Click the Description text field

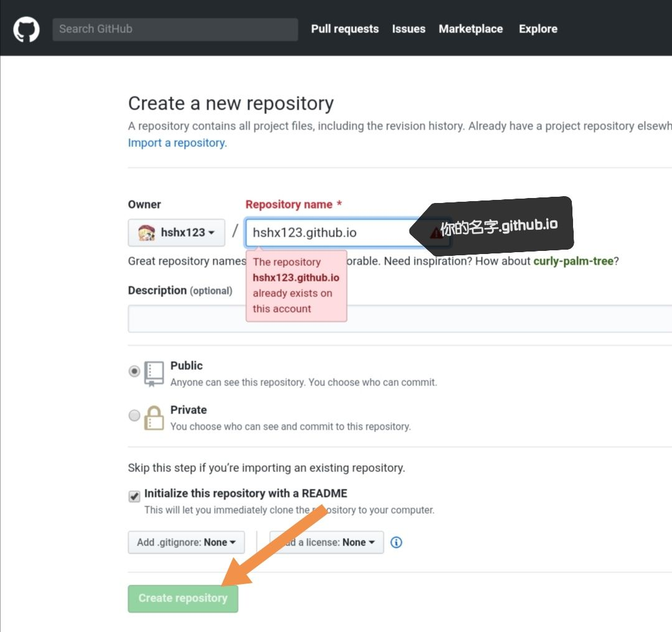tap(399, 319)
